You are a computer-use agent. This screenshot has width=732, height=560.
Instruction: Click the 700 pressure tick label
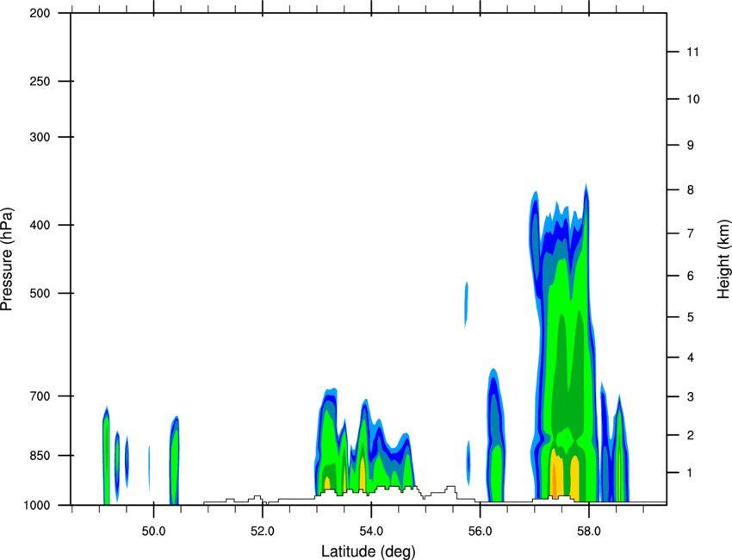point(40,396)
